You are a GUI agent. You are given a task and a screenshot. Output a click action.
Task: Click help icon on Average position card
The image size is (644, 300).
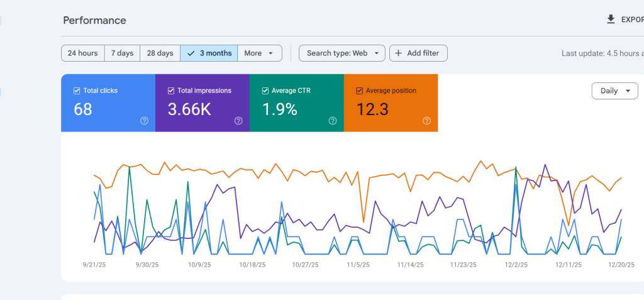point(427,121)
